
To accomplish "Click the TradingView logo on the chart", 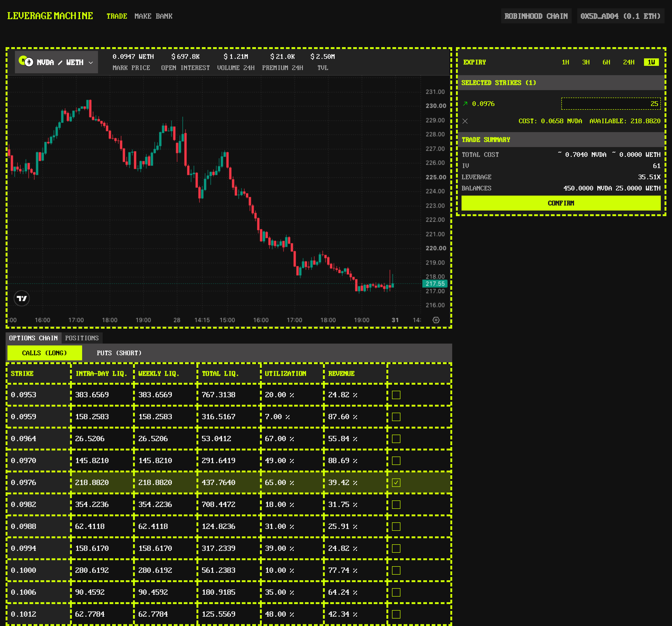I will pyautogui.click(x=22, y=298).
